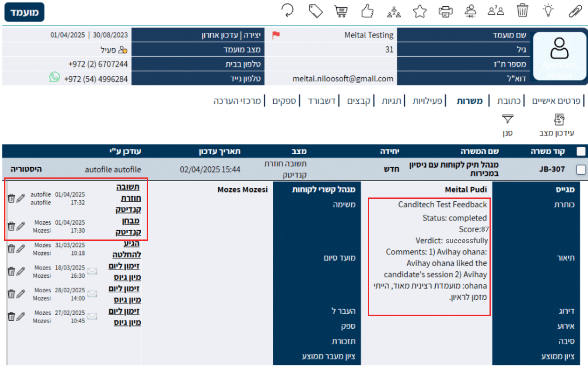Click the מועמד button
588x369 pixels.
click(24, 12)
